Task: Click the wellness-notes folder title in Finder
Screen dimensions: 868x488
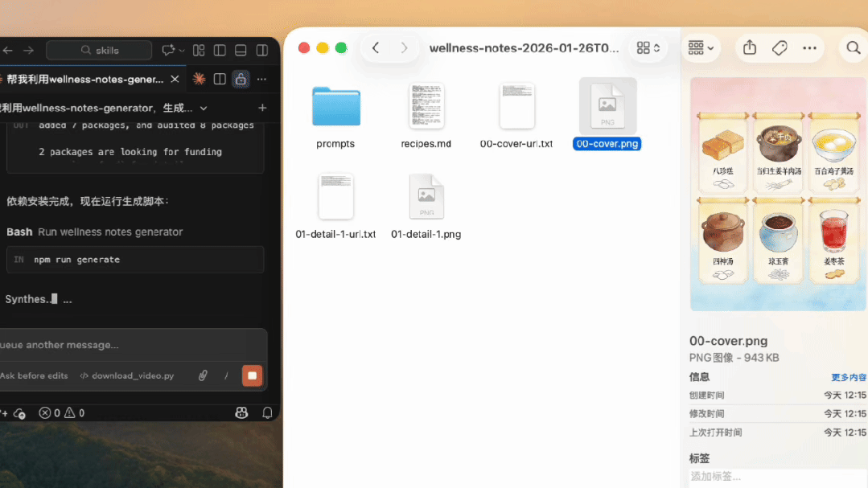Action: click(524, 48)
